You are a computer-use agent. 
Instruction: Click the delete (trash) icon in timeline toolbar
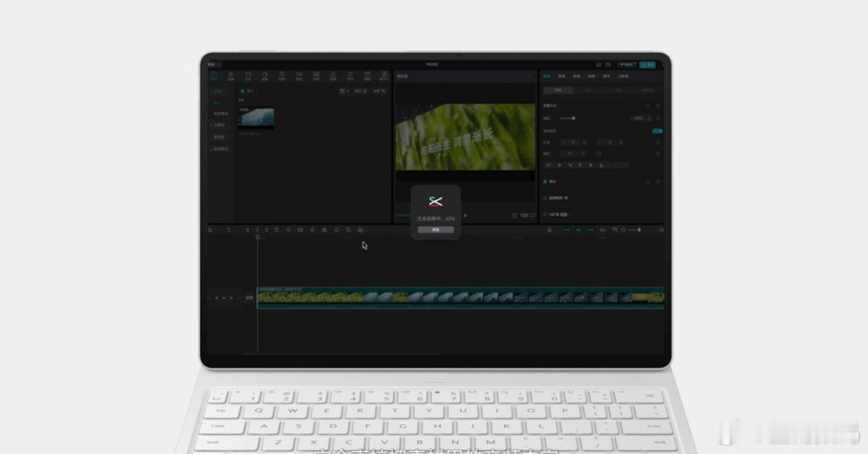point(276,230)
